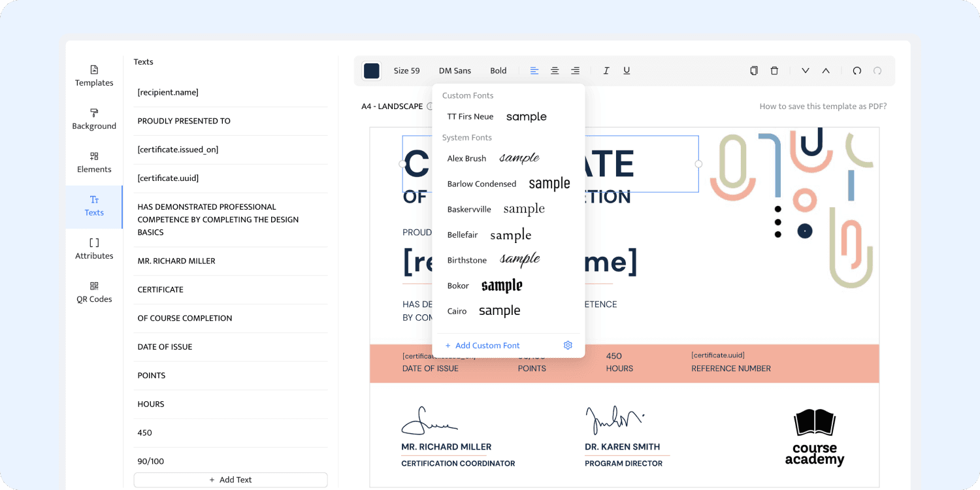Move layer down with the down chevron
Image resolution: width=980 pixels, height=490 pixels.
(805, 71)
